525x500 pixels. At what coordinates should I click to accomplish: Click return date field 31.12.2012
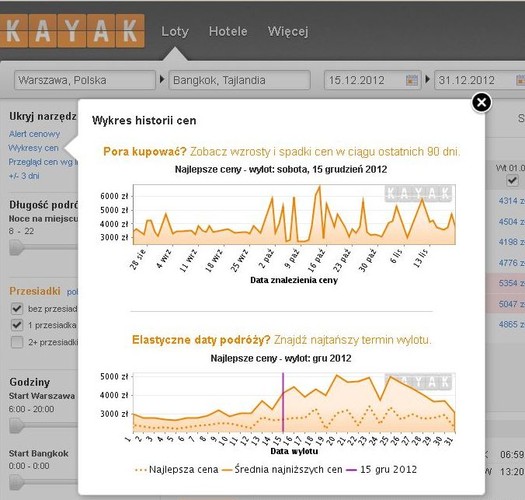pyautogui.click(x=479, y=80)
